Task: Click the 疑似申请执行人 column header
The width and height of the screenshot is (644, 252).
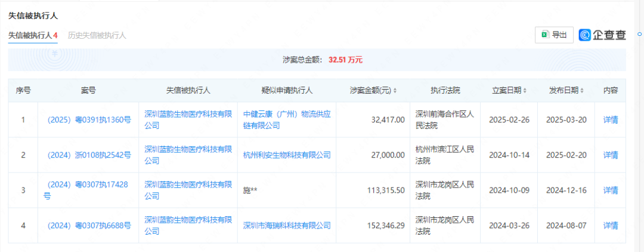Action: [287, 90]
